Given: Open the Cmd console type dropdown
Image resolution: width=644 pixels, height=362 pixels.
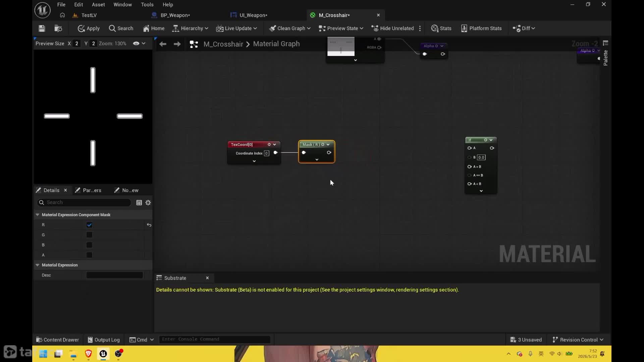Looking at the screenshot, I should pyautogui.click(x=142, y=340).
